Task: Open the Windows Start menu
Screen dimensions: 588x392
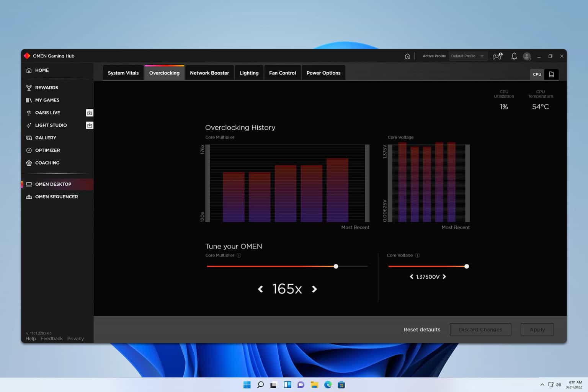Action: (x=247, y=385)
